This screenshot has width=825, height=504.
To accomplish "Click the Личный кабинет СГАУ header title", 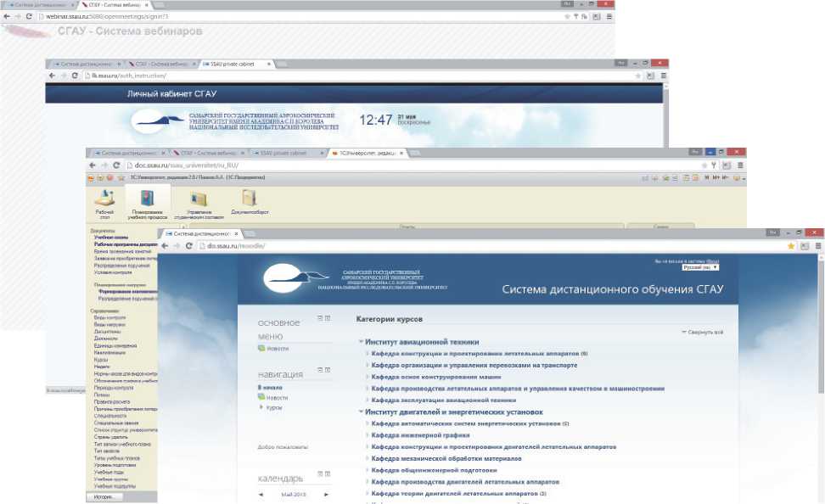I will (x=172, y=93).
